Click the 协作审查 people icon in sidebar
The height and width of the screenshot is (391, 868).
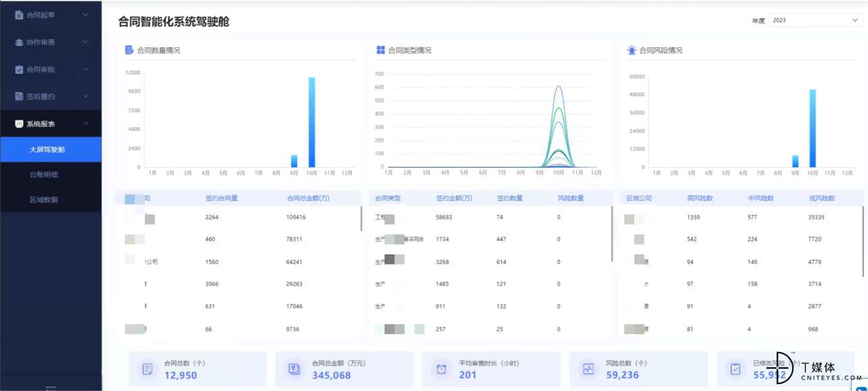pyautogui.click(x=19, y=42)
